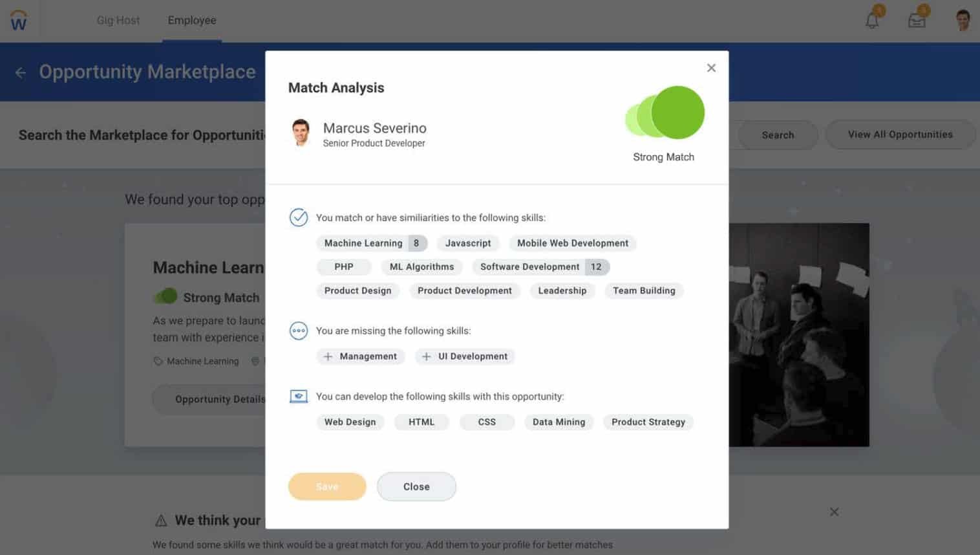Viewport: 980px width, 555px height.
Task: Add the Management skill
Action: tap(360, 356)
